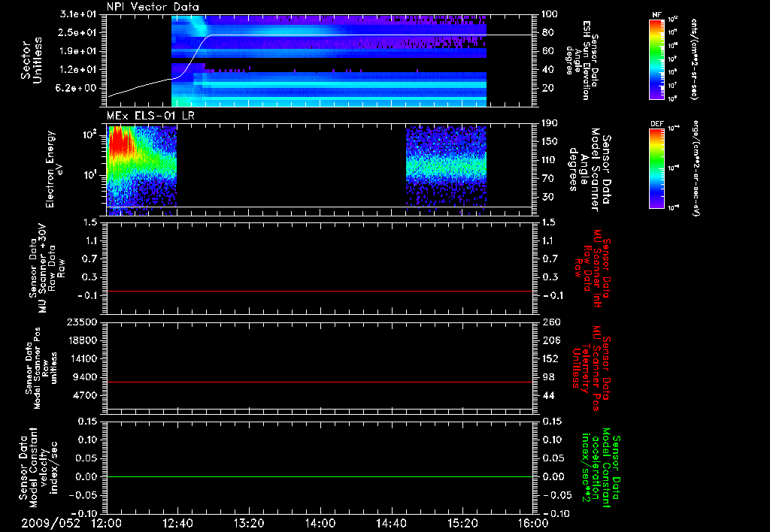Click the 12:00 time tick label
This screenshot has width=770, height=532.
click(107, 523)
